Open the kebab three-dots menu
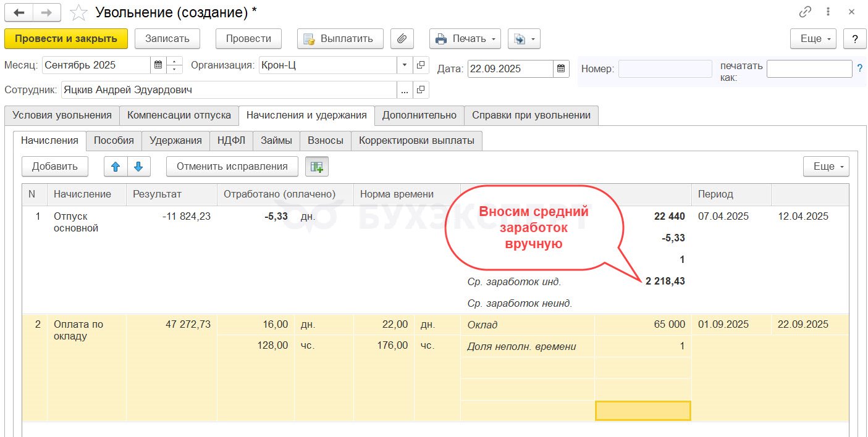The image size is (868, 437). (828, 12)
